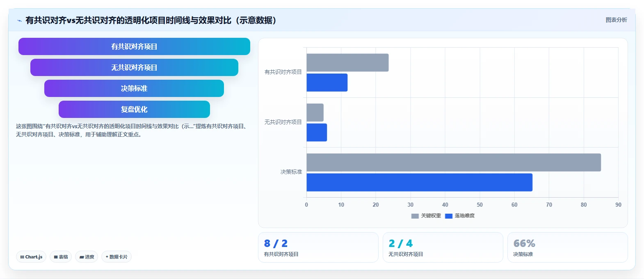Toggle the 落地难度 legend series
Image resolution: width=644 pixels, height=279 pixels.
460,216
